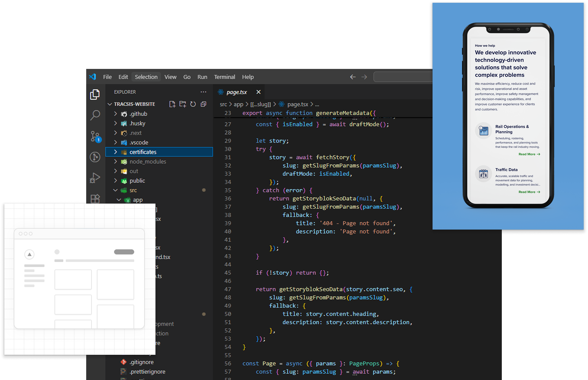Open the Extensions view icon
The image size is (588, 380).
(95, 198)
